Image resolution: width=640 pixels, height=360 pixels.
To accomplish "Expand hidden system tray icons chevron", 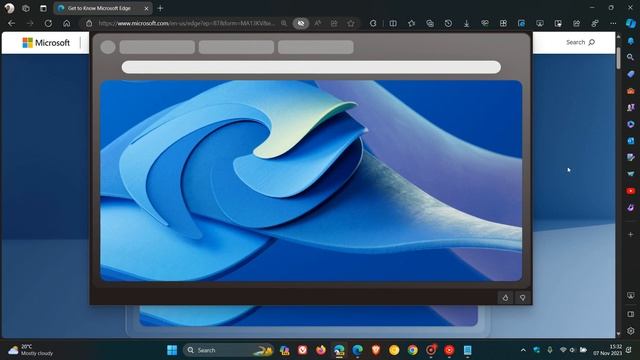I will coord(523,350).
